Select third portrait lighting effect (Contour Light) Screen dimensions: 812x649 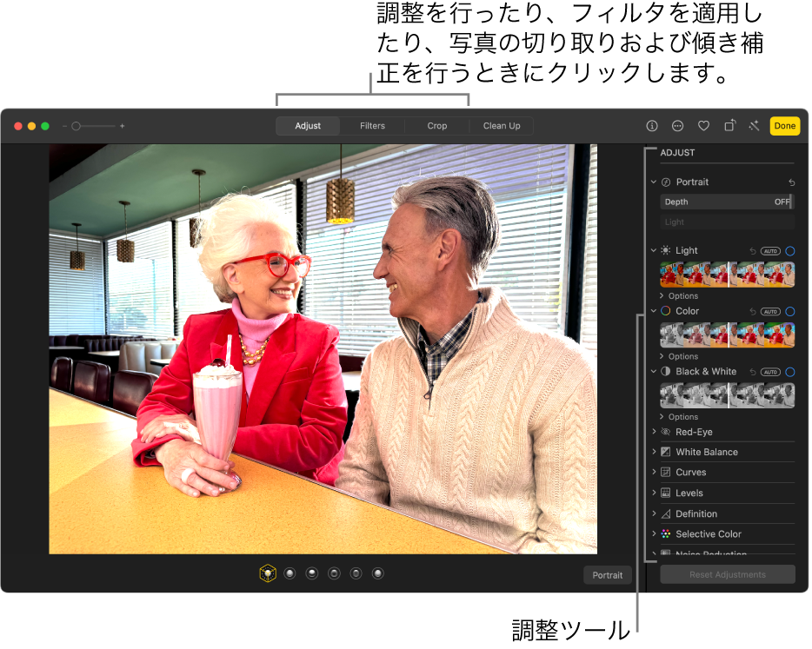coord(313,575)
